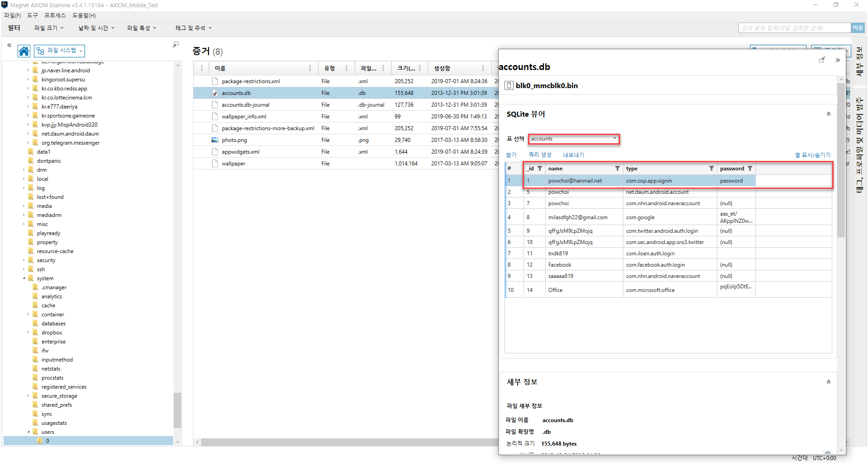
Task: Open the 태그 및 주석 filter dropdown
Action: pos(193,28)
